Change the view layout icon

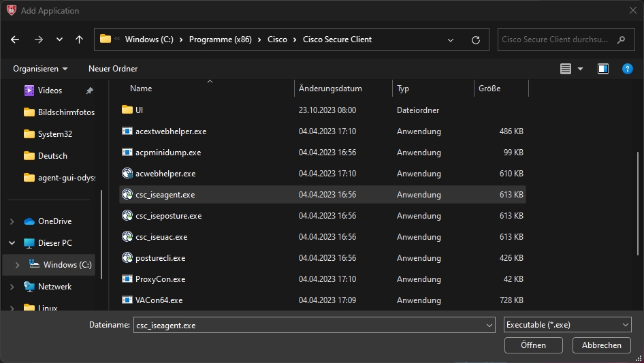pyautogui.click(x=566, y=69)
